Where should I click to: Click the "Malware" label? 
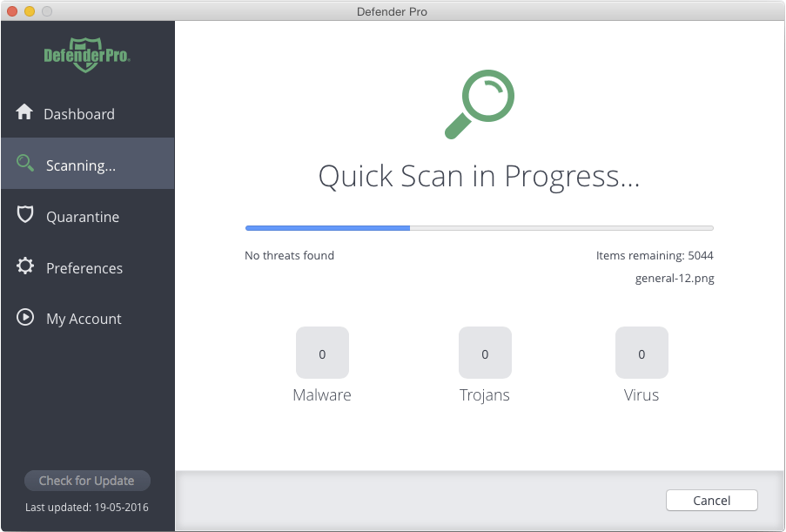pos(322,395)
